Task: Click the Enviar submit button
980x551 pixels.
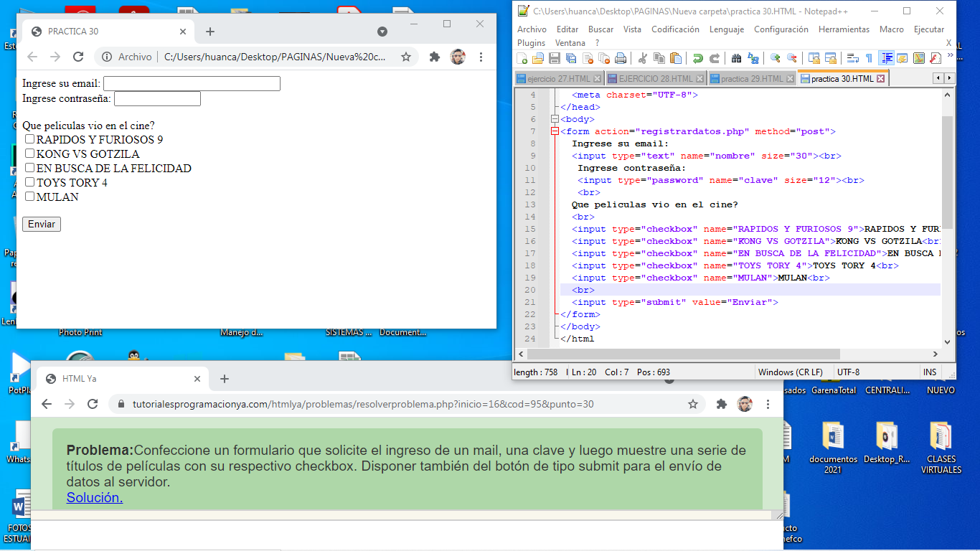Action: point(42,224)
